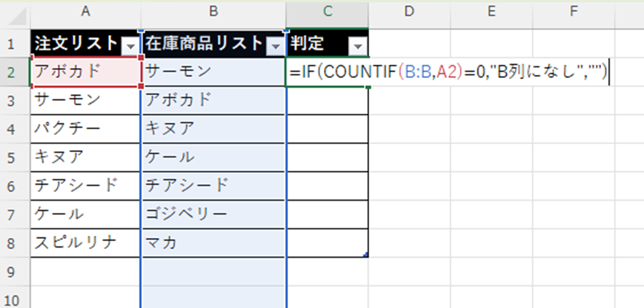The height and width of the screenshot is (308, 644).
Task: Click cell A4 containing パクチー
Action: pos(86,128)
